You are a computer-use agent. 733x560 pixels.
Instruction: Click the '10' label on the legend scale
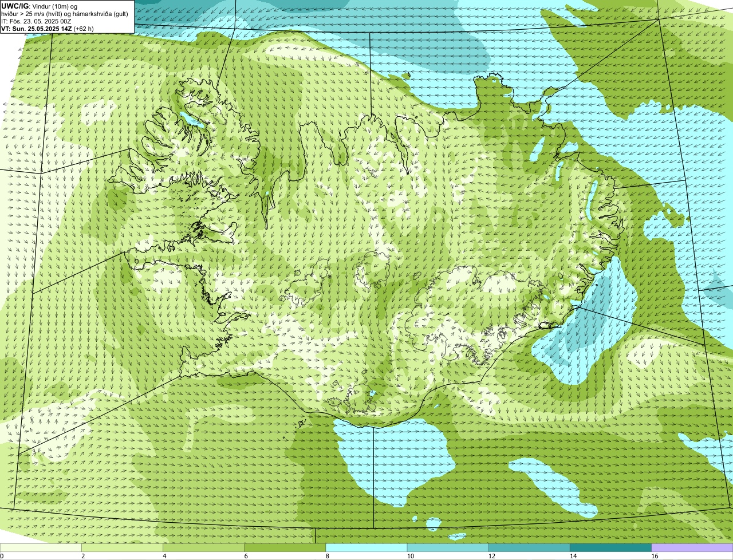click(x=410, y=556)
